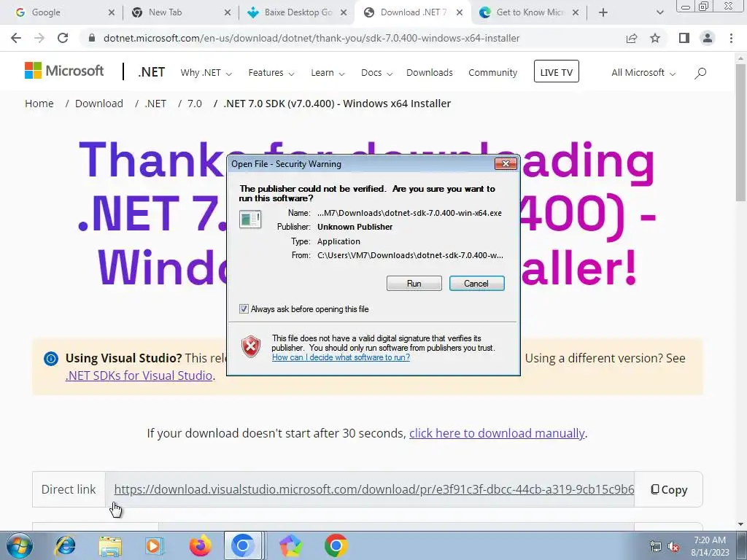Screen dimensions: 747x560
Task: Click the share page icon
Action: coord(632,38)
